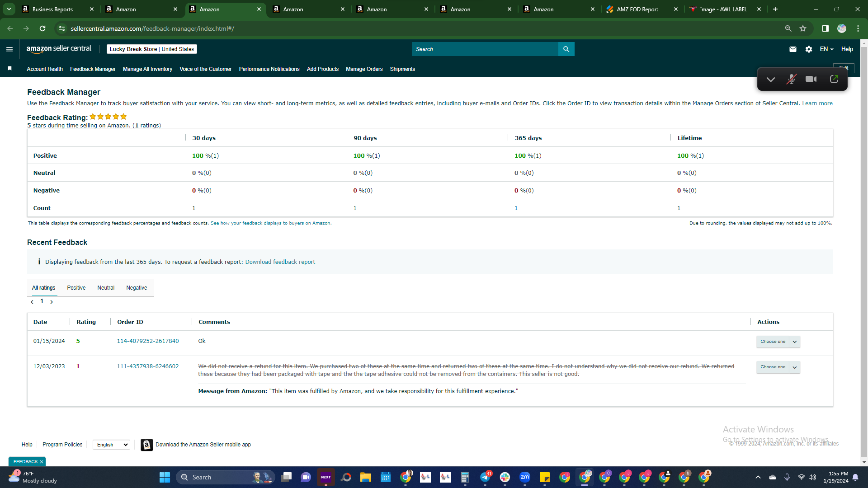Viewport: 868px width, 488px height.
Task: Open Voice of the Customer
Action: click(206, 69)
